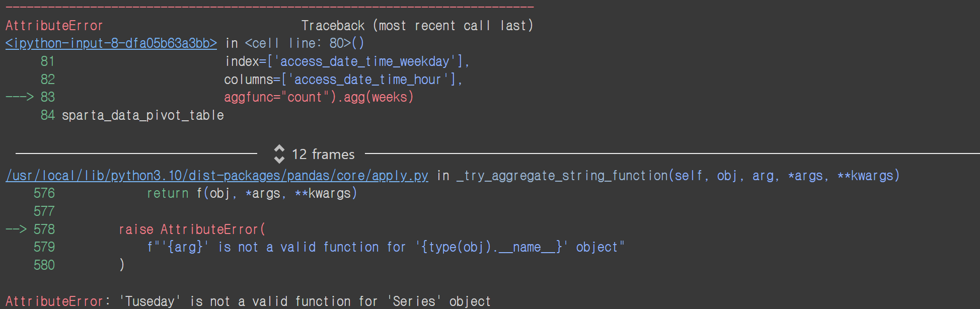Click line number 580 in apply.py frame
The image size is (980, 309).
pyautogui.click(x=44, y=265)
